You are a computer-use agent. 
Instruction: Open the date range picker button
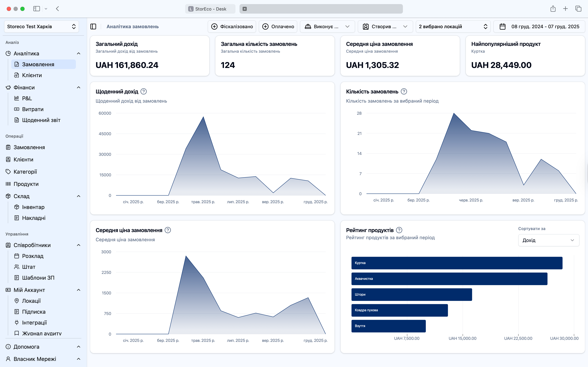tap(539, 27)
